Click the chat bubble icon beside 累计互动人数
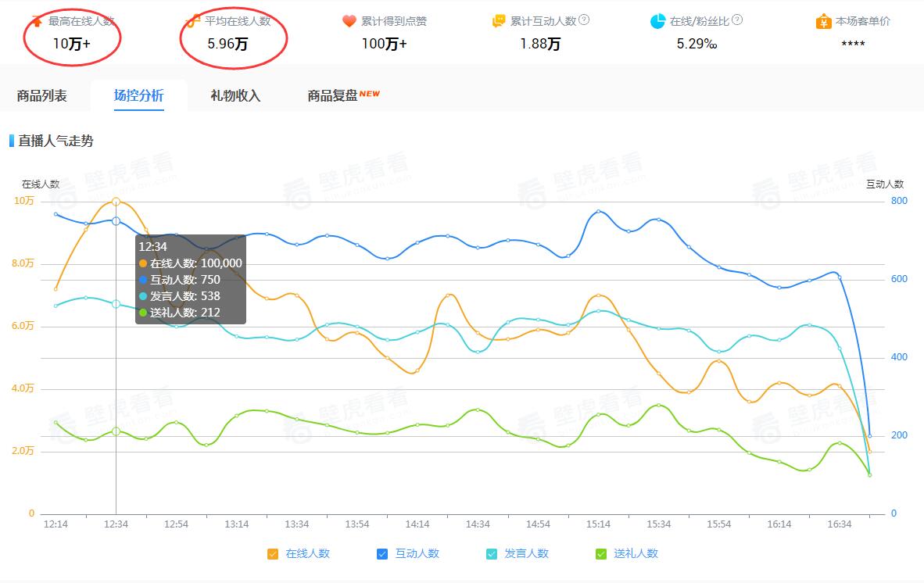Viewport: 924px width, 583px height. pos(499,21)
